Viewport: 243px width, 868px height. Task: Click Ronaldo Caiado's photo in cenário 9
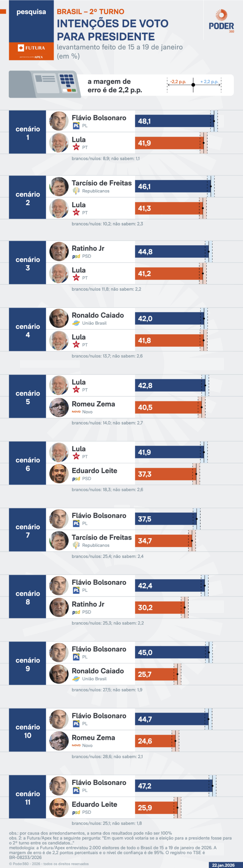(x=59, y=674)
